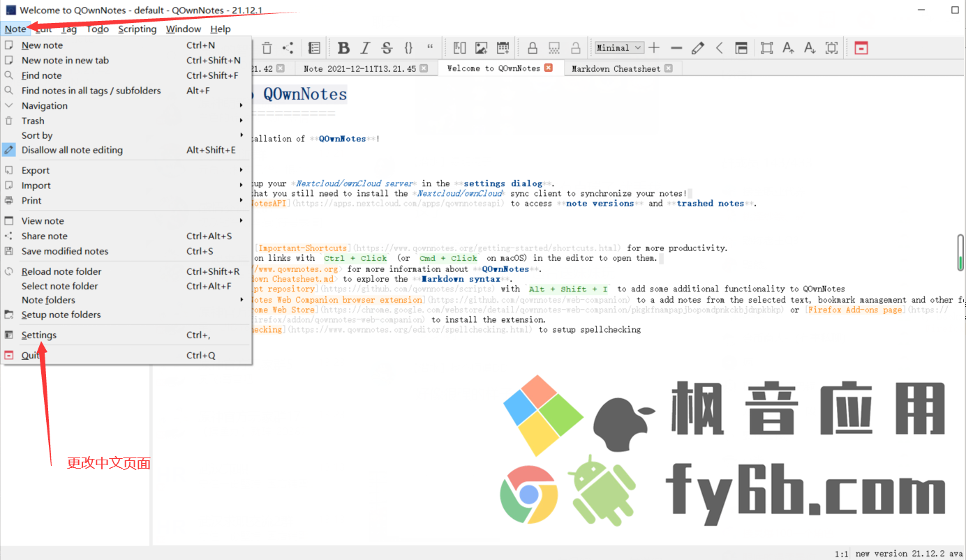
Task: Open the Tag menu
Action: [x=69, y=29]
